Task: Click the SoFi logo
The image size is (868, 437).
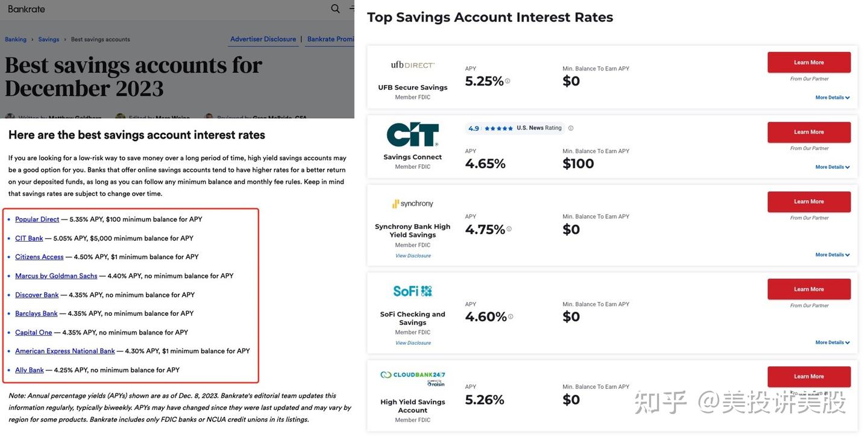Action: 412,291
